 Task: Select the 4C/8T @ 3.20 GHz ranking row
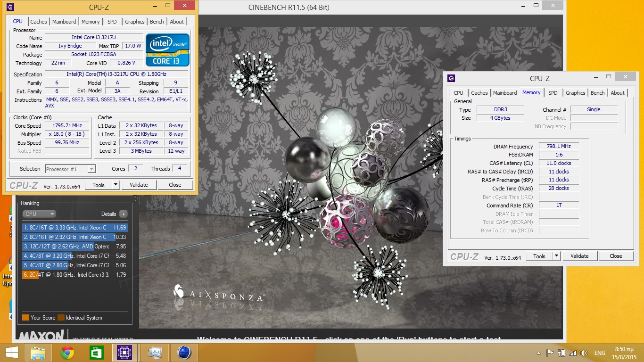pyautogui.click(x=75, y=256)
